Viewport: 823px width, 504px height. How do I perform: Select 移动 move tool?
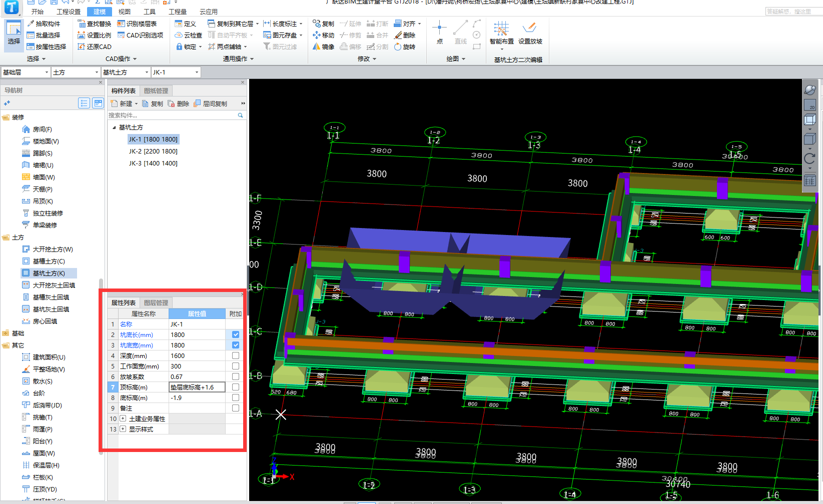324,35
